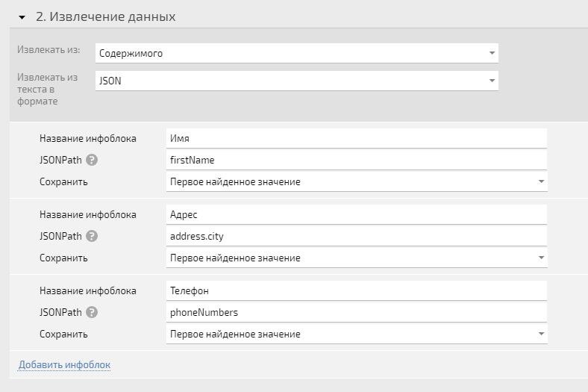Click the 'Добавить инфоблок' link

pos(64,364)
